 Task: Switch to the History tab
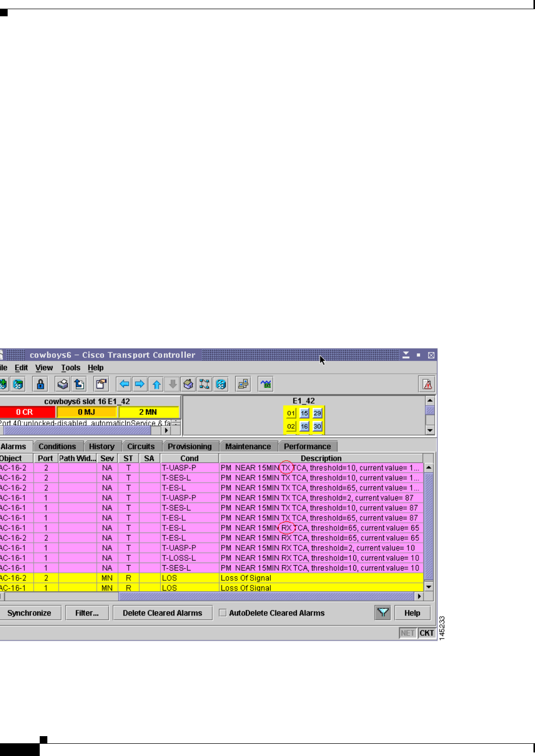[102, 446]
